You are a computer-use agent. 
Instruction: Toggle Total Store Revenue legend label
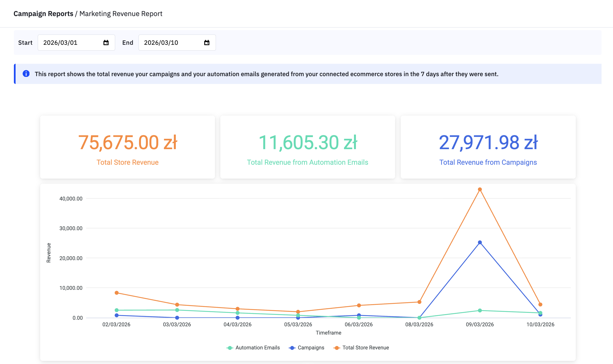pyautogui.click(x=365, y=347)
